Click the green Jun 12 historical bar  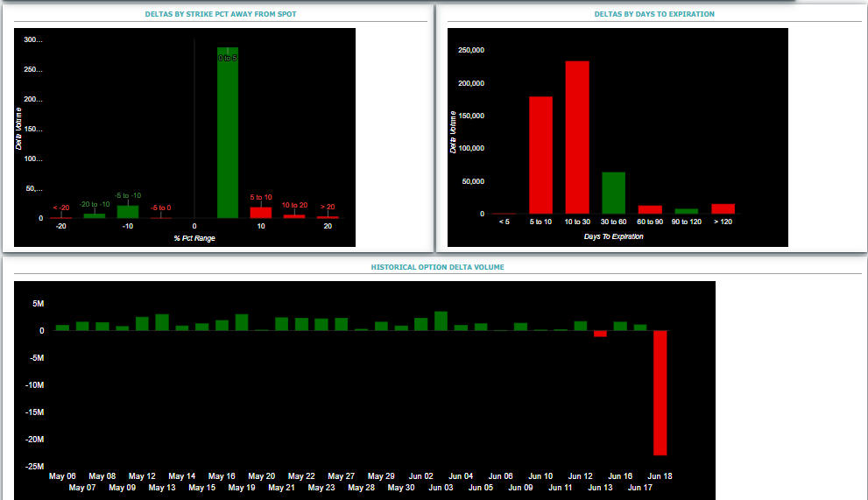(581, 326)
